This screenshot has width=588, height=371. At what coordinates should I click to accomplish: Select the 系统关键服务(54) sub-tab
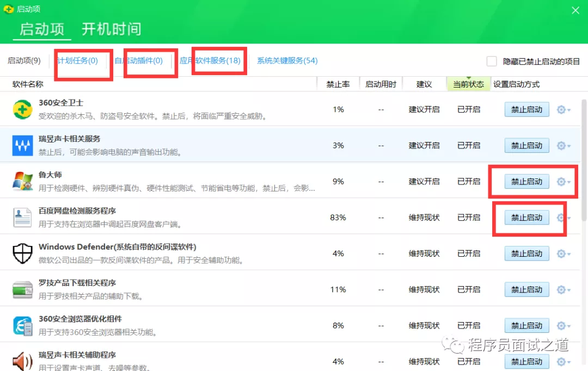[x=287, y=61]
